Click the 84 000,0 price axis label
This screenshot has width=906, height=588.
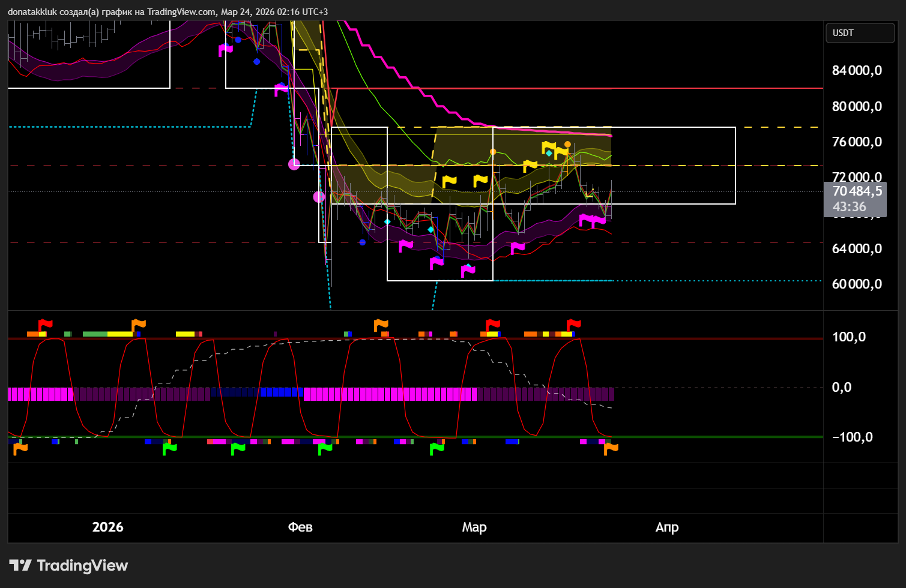click(857, 71)
